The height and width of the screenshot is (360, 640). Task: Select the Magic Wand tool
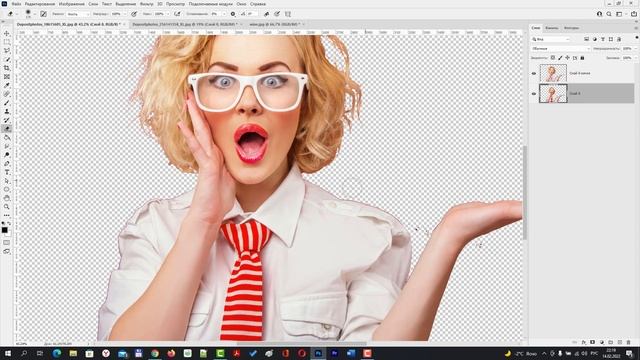click(7, 60)
